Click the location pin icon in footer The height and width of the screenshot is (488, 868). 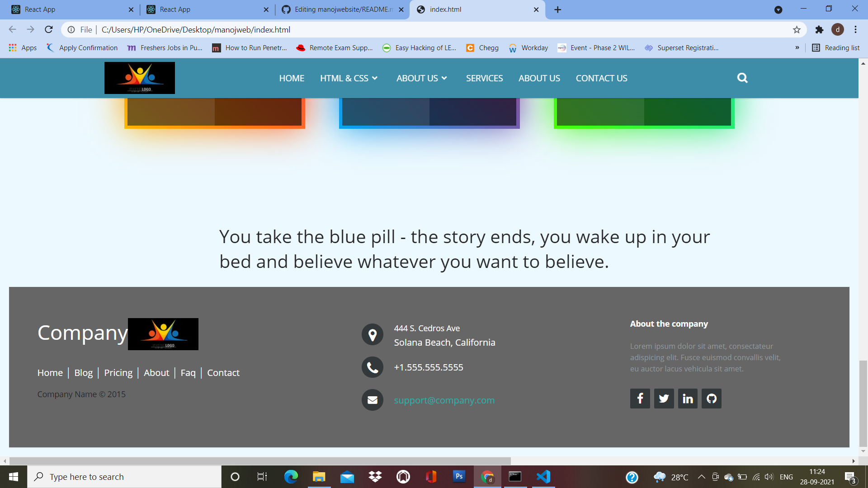(x=373, y=335)
